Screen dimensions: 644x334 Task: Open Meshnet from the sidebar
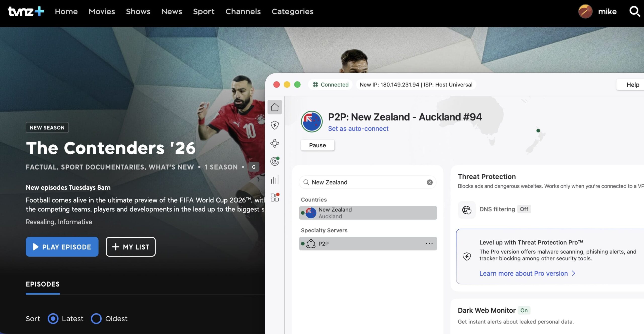pos(275,143)
